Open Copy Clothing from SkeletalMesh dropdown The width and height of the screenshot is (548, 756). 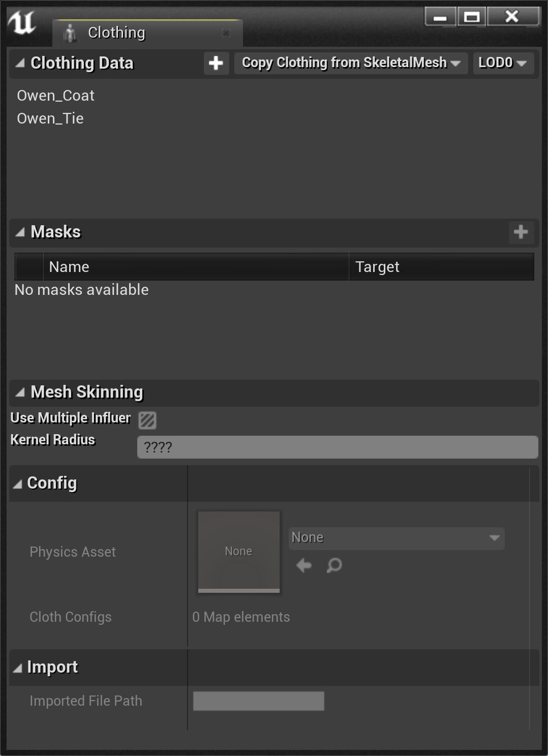point(351,63)
